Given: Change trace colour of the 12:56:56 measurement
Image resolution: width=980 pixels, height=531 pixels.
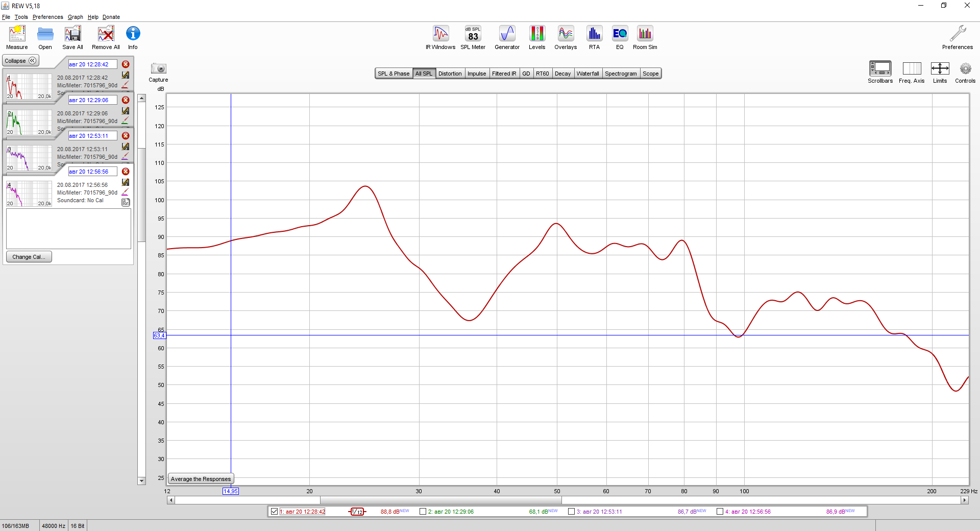Looking at the screenshot, I should (125, 192).
